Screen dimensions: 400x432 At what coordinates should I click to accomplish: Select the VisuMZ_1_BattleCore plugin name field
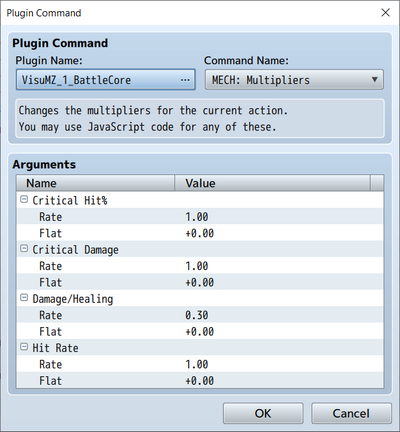(x=105, y=80)
